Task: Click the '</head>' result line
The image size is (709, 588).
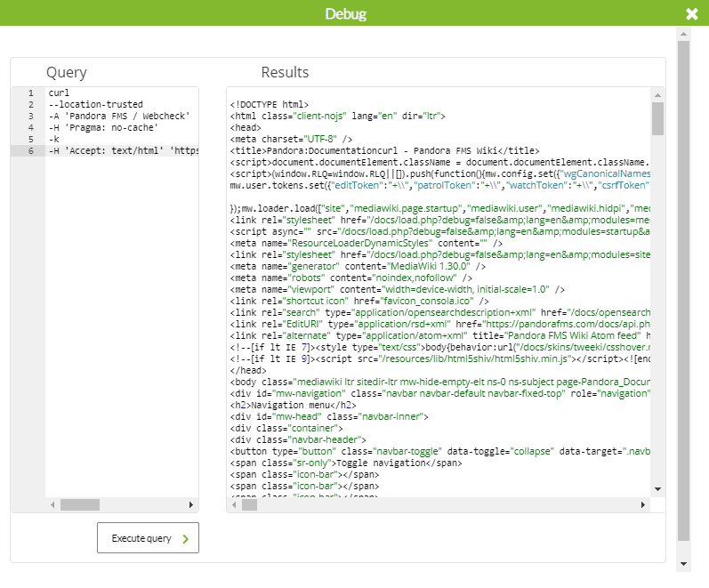Action: point(248,370)
